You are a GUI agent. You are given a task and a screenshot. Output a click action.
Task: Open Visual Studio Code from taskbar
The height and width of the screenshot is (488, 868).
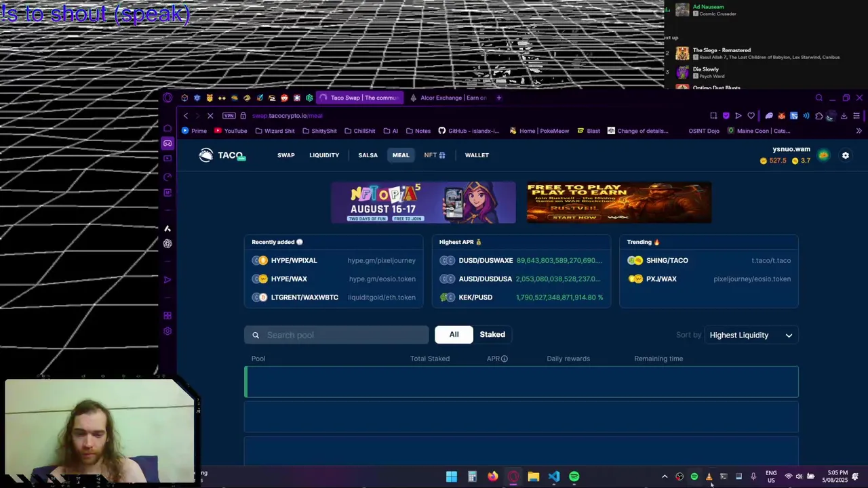coord(554,477)
